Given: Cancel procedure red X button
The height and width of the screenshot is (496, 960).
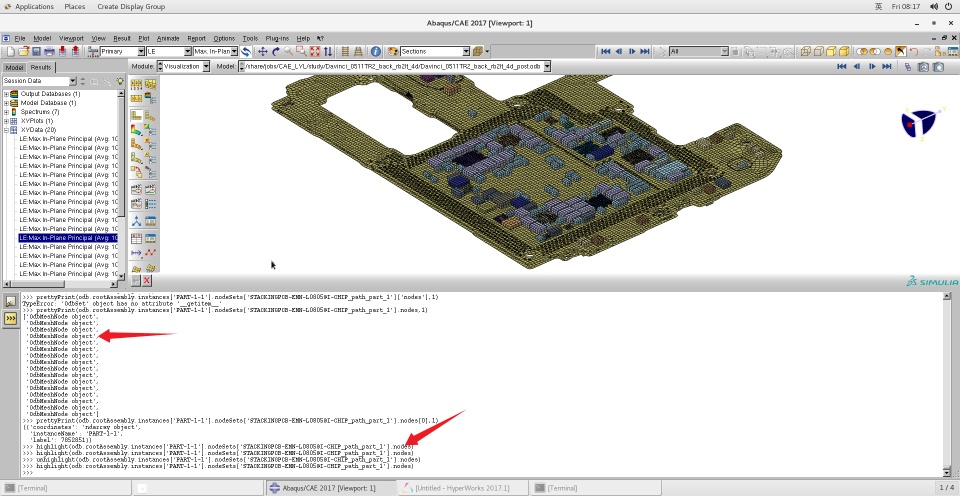Looking at the screenshot, I should pyautogui.click(x=147, y=280).
